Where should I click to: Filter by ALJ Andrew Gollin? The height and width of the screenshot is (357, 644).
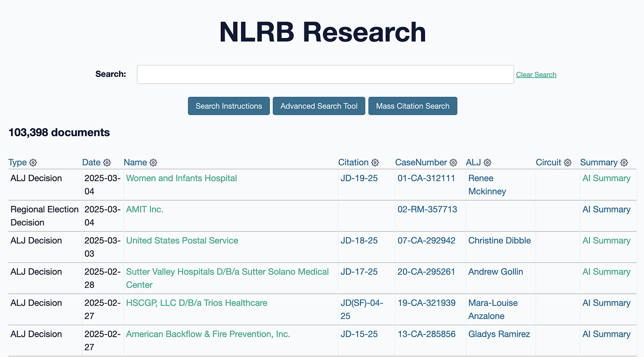click(x=496, y=272)
